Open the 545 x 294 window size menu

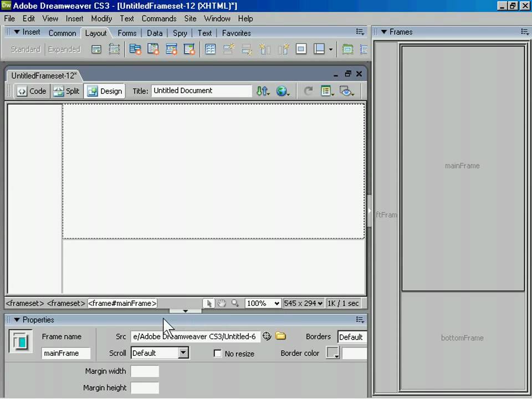[303, 303]
